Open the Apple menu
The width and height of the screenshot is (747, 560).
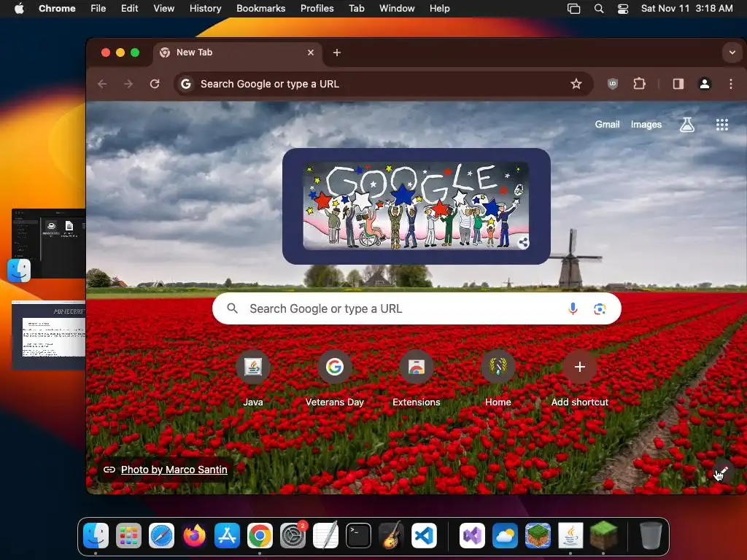19,9
